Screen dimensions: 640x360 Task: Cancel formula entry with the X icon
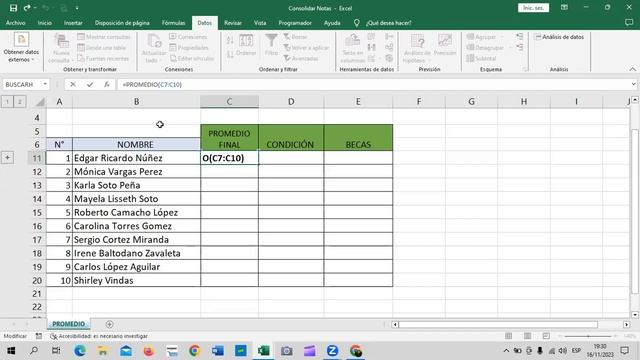click(73, 84)
